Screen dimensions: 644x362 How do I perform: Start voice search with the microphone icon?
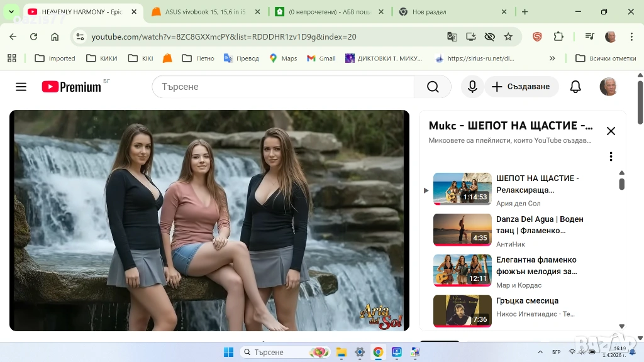click(472, 87)
